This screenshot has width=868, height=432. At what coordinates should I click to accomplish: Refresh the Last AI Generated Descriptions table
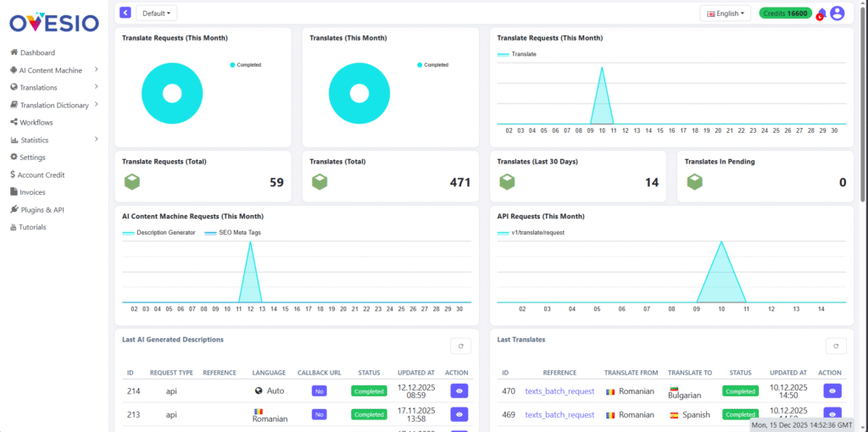[x=460, y=346]
